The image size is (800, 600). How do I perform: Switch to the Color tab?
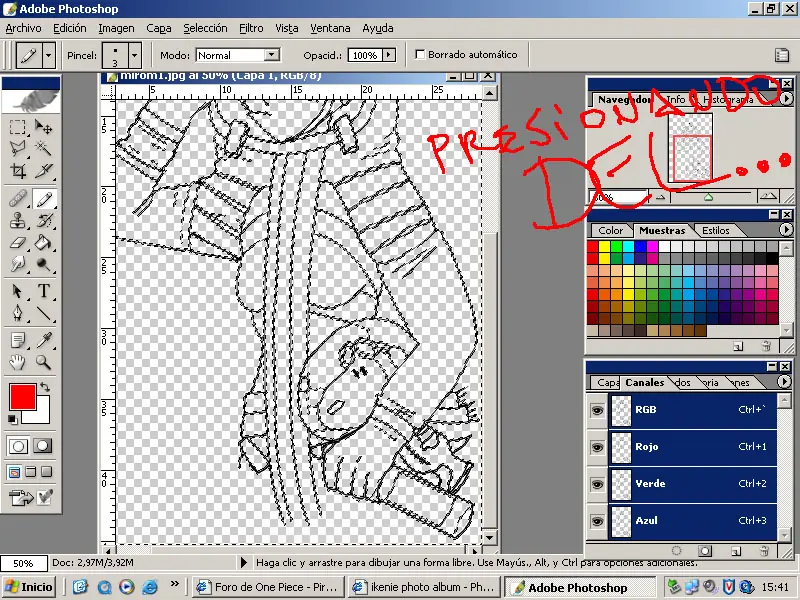click(610, 231)
